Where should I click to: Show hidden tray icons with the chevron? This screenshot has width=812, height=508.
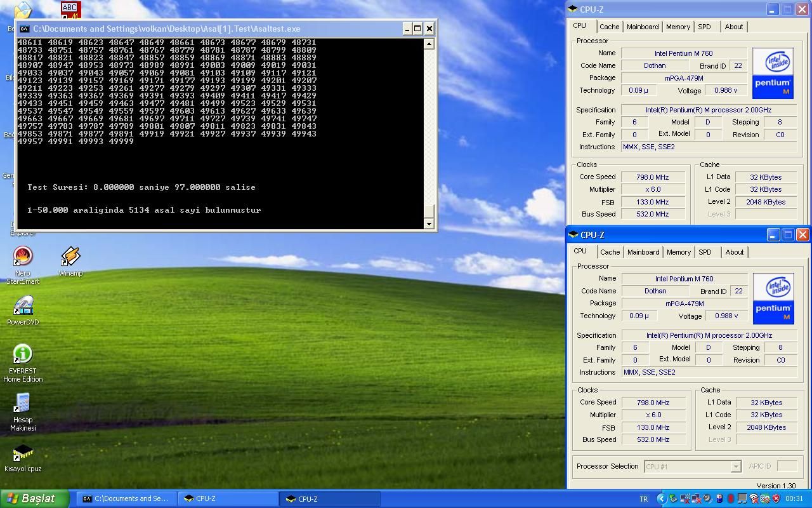tap(662, 498)
